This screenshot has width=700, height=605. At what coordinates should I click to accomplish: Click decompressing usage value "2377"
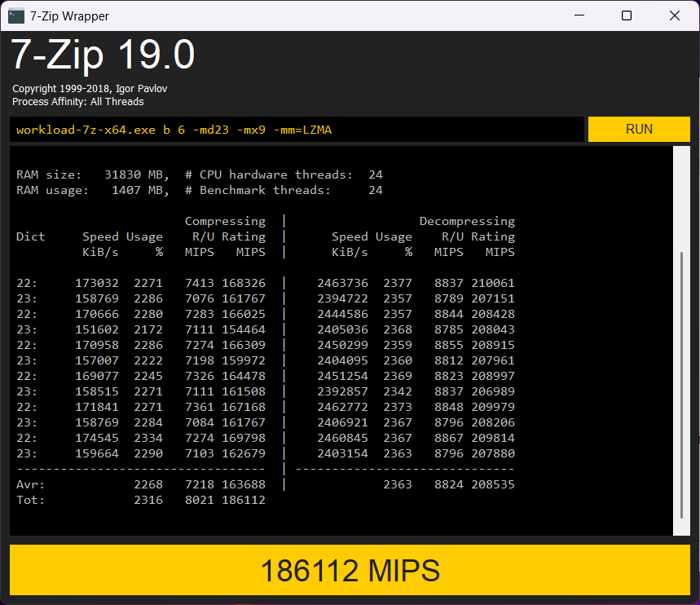398,283
